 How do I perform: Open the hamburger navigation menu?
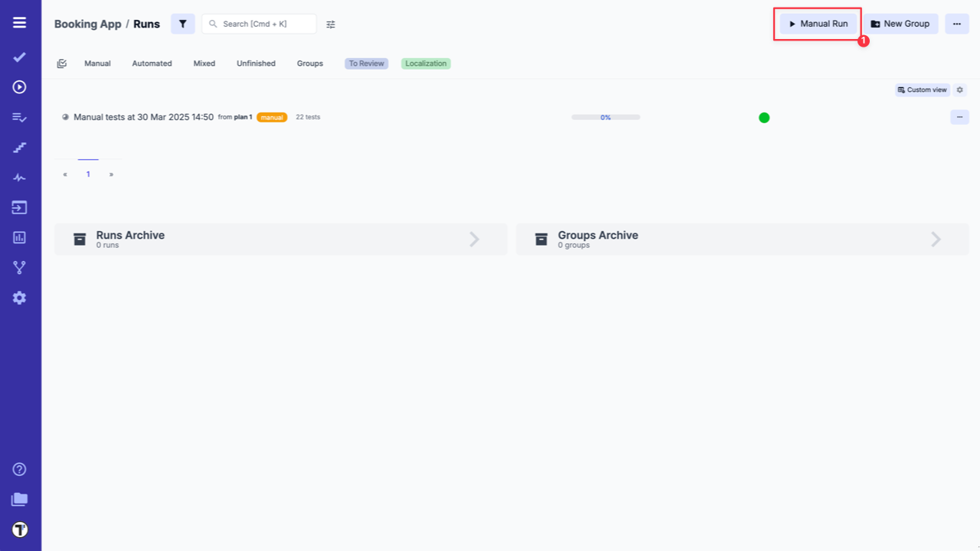point(19,23)
